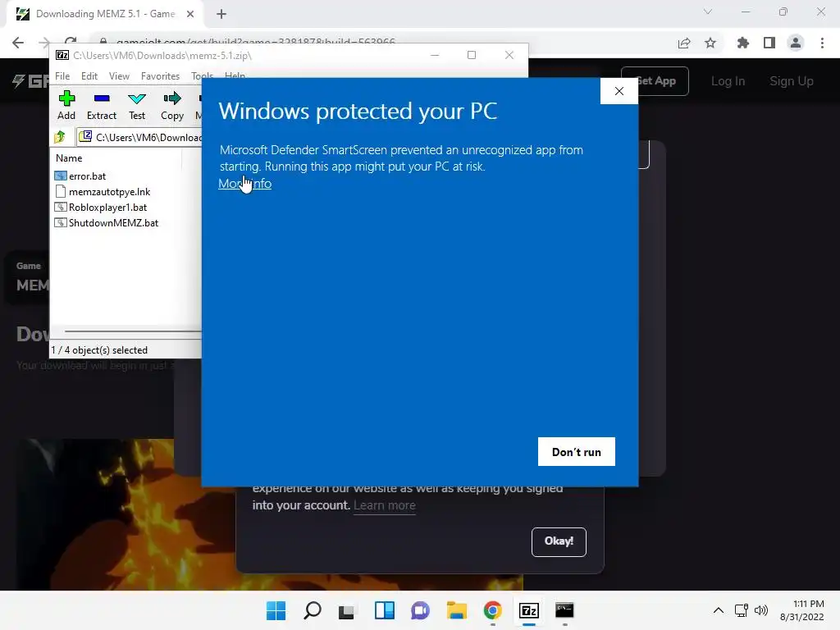This screenshot has width=840, height=630.
Task: Click the Game Jolt logo
Action: pos(31,81)
